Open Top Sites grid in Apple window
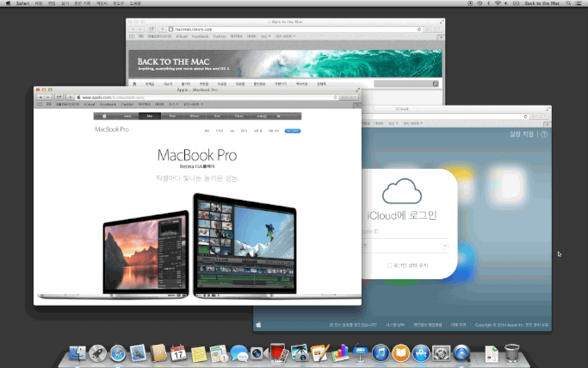Image resolution: width=588 pixels, height=368 pixels. tap(49, 104)
